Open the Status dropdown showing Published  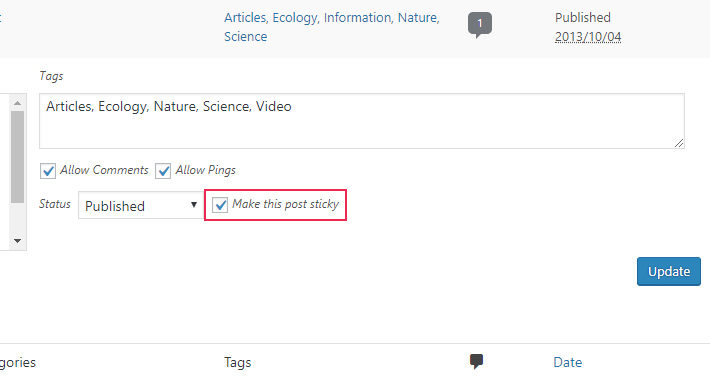tap(141, 206)
